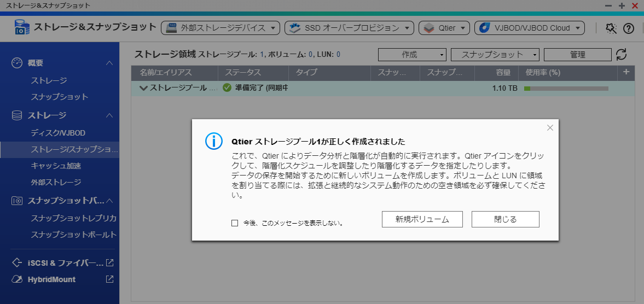Maximize the window with plus icon
Image resolution: width=644 pixels, height=304 pixels.
pyautogui.click(x=622, y=6)
